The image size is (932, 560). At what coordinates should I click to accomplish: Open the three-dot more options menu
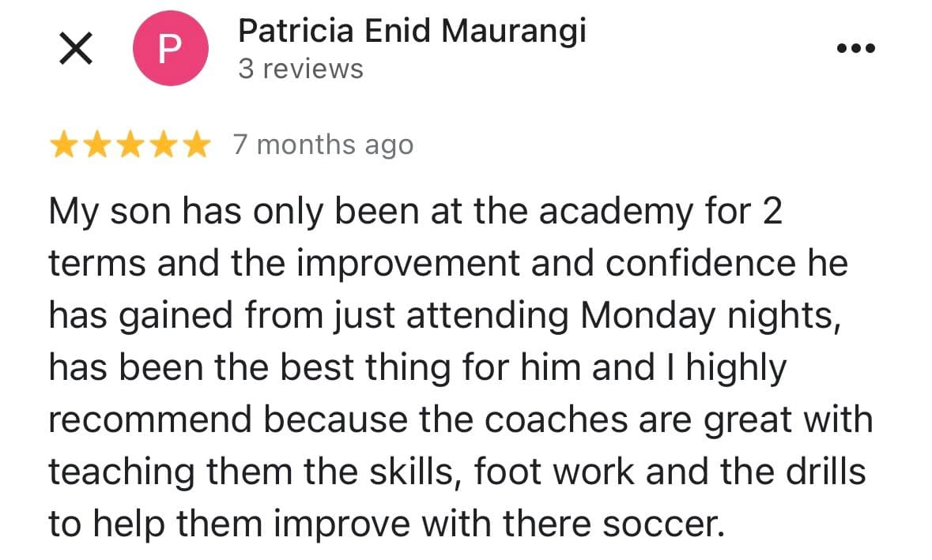[855, 48]
